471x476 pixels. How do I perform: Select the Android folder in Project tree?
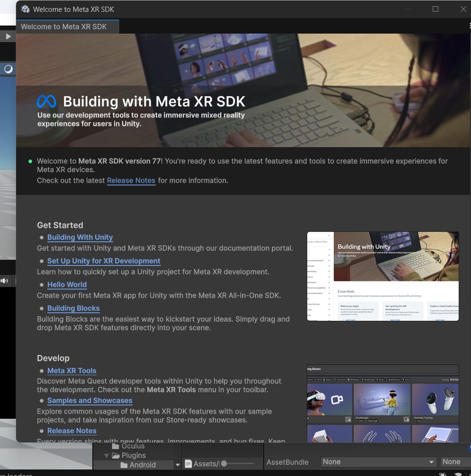click(142, 465)
